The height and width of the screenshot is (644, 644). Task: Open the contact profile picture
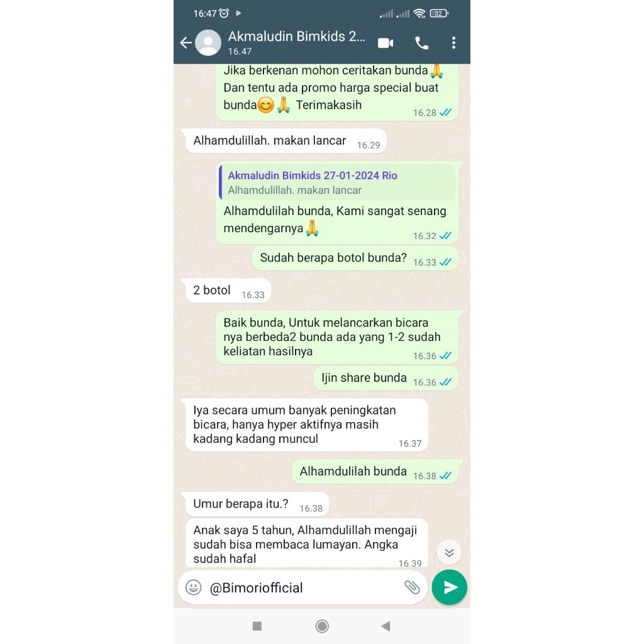pyautogui.click(x=208, y=43)
